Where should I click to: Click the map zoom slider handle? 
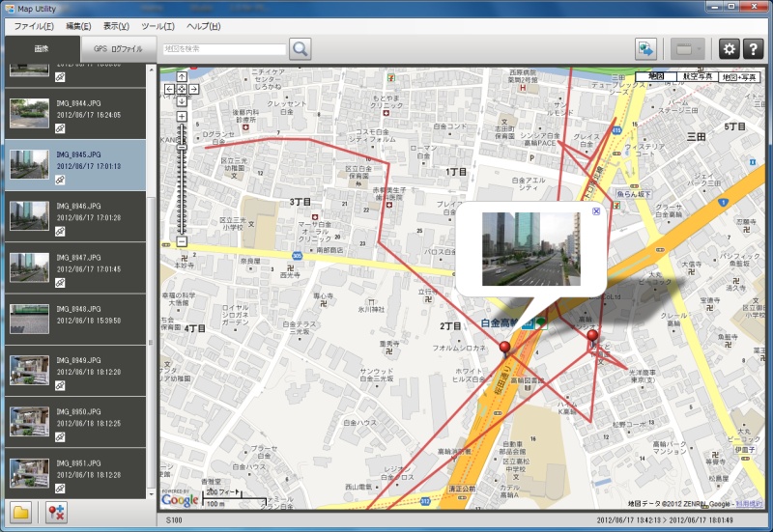click(182, 147)
